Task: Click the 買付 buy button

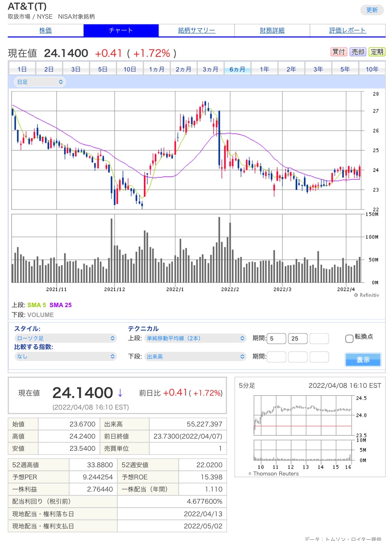Action: (339, 52)
